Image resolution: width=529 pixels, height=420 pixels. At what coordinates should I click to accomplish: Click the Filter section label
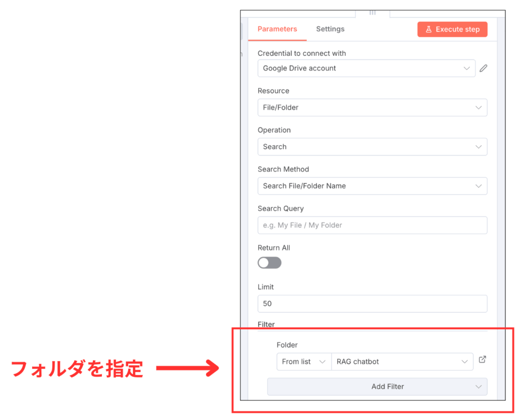tap(266, 324)
